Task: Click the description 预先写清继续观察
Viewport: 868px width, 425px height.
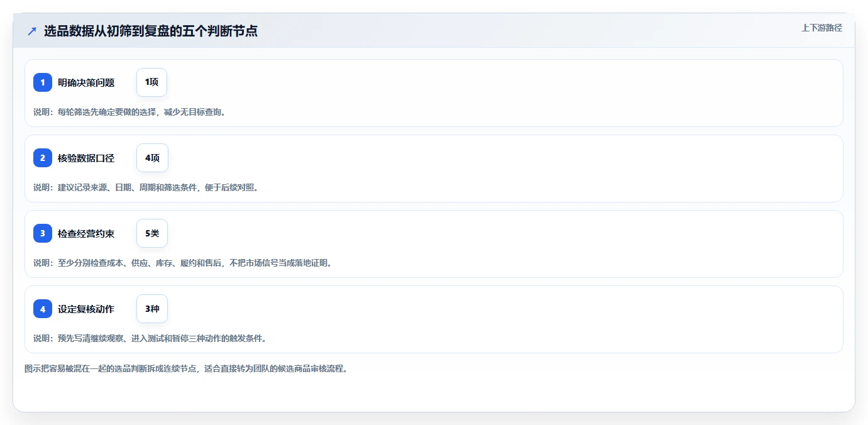Action: (150, 338)
